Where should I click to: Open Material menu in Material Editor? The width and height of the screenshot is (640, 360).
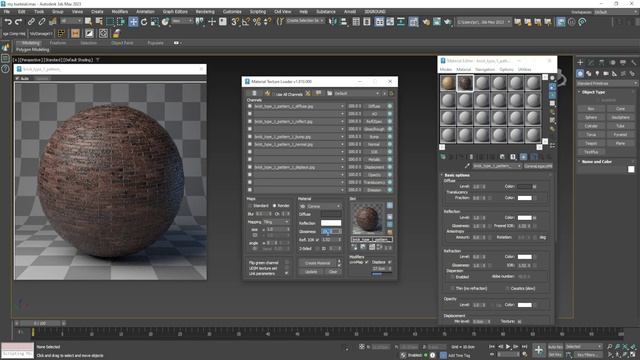pyautogui.click(x=464, y=69)
